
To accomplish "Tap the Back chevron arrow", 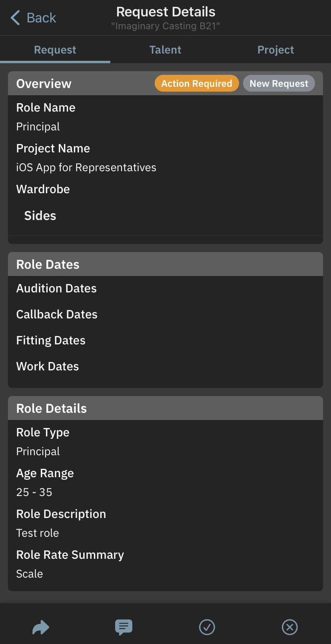I will click(15, 18).
